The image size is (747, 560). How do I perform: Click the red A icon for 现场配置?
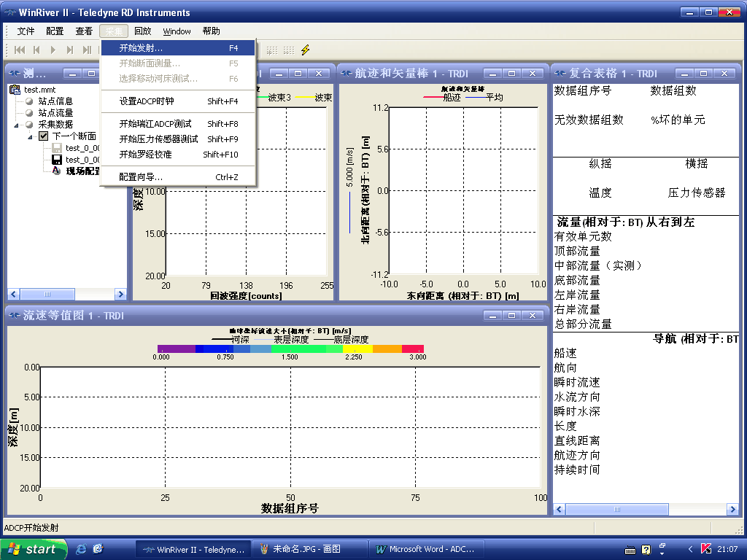(56, 171)
